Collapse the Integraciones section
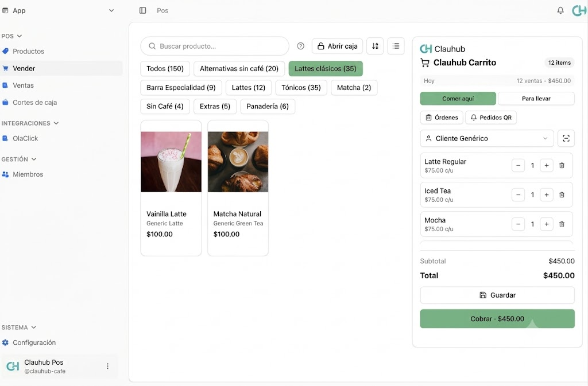 [30, 123]
